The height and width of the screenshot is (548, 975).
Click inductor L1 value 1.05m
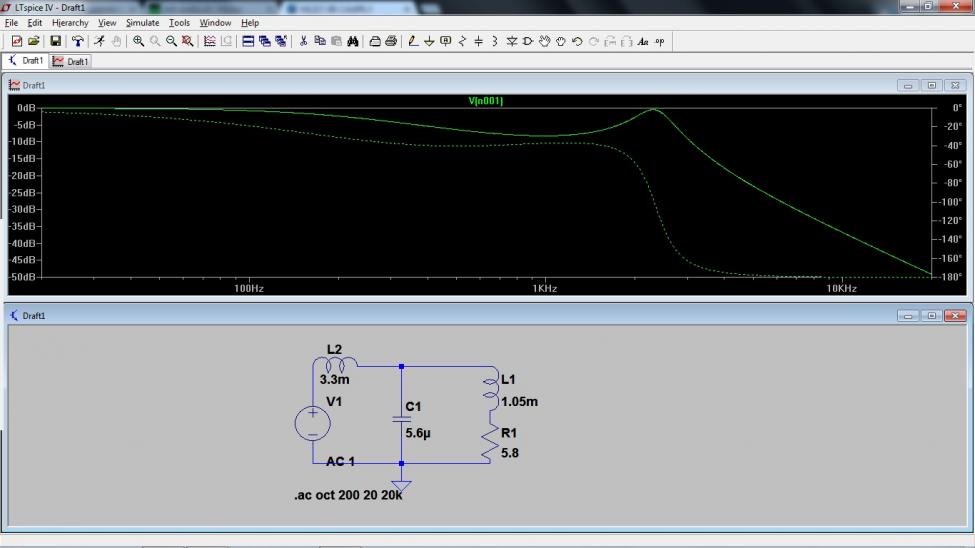519,402
